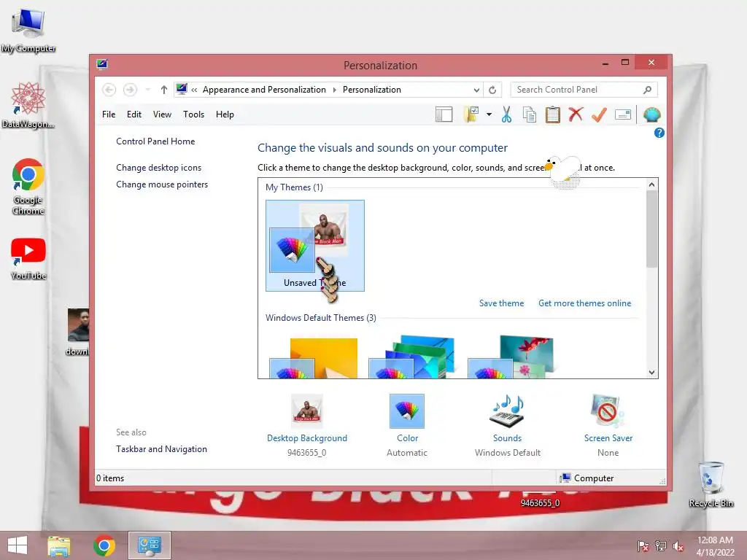
Task: Go up one level with Up arrow
Action: click(x=164, y=90)
